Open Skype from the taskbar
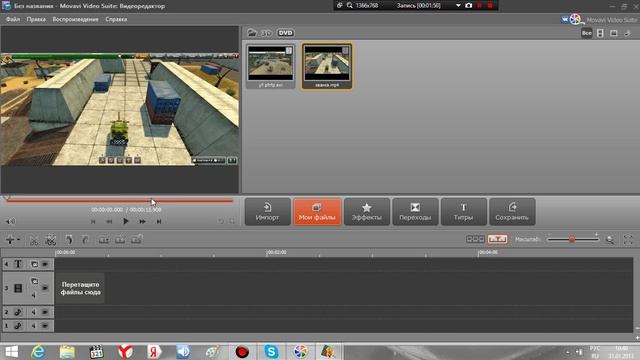The width and height of the screenshot is (640, 360). pyautogui.click(x=271, y=351)
